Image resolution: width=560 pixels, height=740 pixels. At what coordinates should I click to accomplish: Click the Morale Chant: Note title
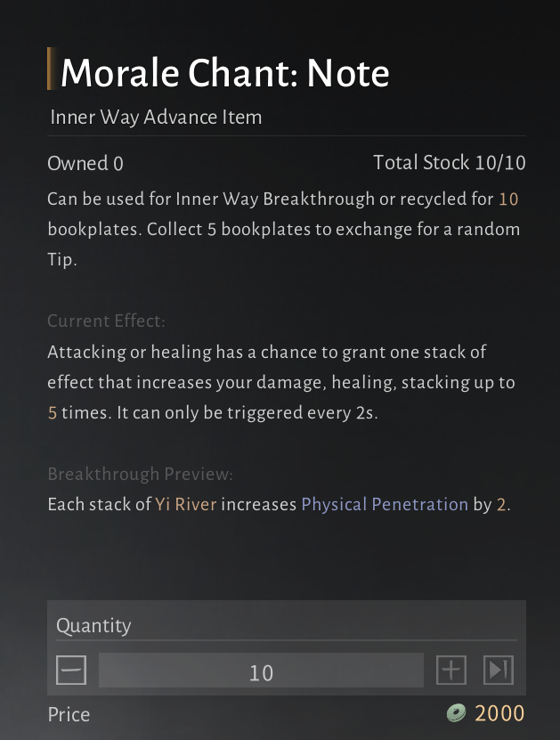tap(224, 72)
